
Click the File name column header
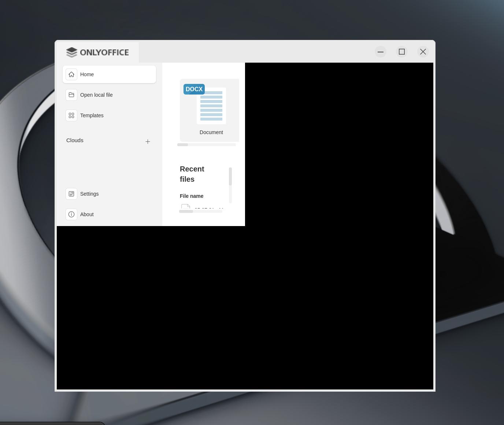pos(192,196)
